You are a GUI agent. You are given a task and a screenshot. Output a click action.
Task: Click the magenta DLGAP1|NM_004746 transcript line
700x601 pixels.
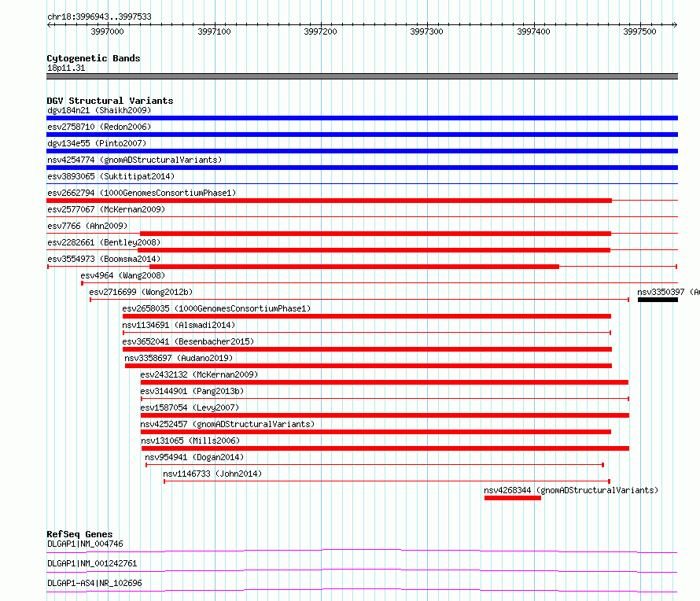pyautogui.click(x=362, y=551)
